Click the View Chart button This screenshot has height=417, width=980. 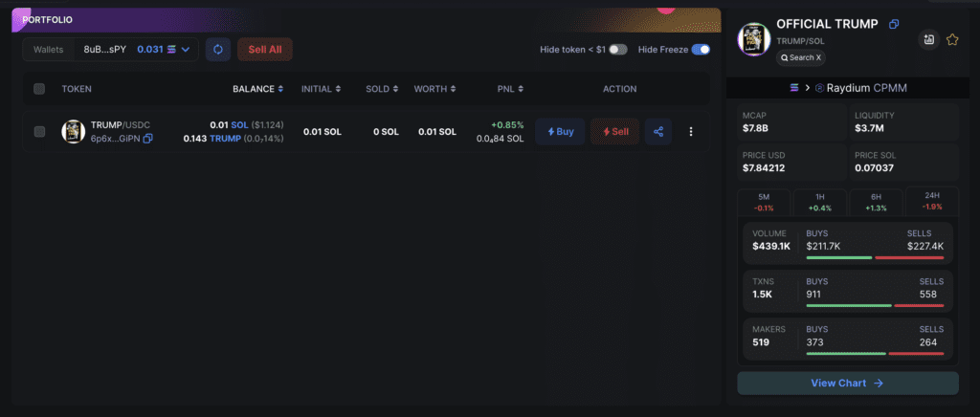tap(848, 384)
